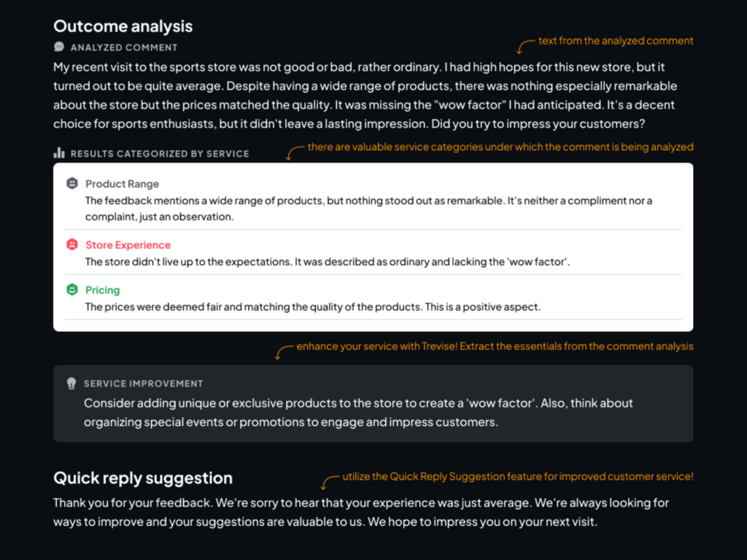The image size is (747, 560).
Task: Click the Results Categorized by Service label
Action: [160, 154]
